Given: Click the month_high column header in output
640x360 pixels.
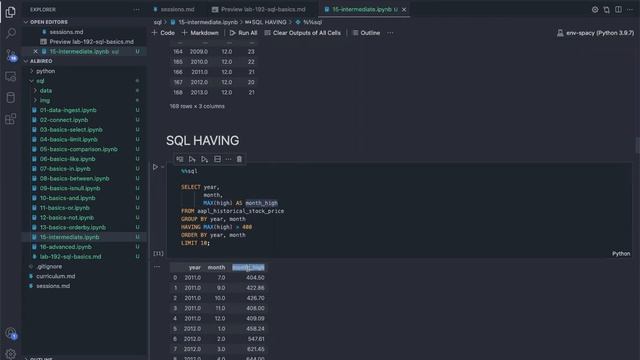Looking at the screenshot, I should click(x=248, y=267).
